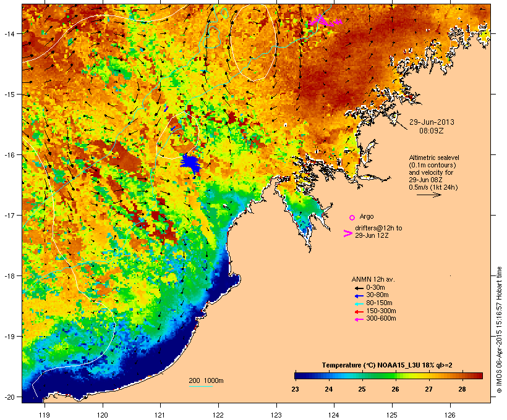Click the longitude axis label 124
This screenshot has height=420, width=507.
[334, 415]
